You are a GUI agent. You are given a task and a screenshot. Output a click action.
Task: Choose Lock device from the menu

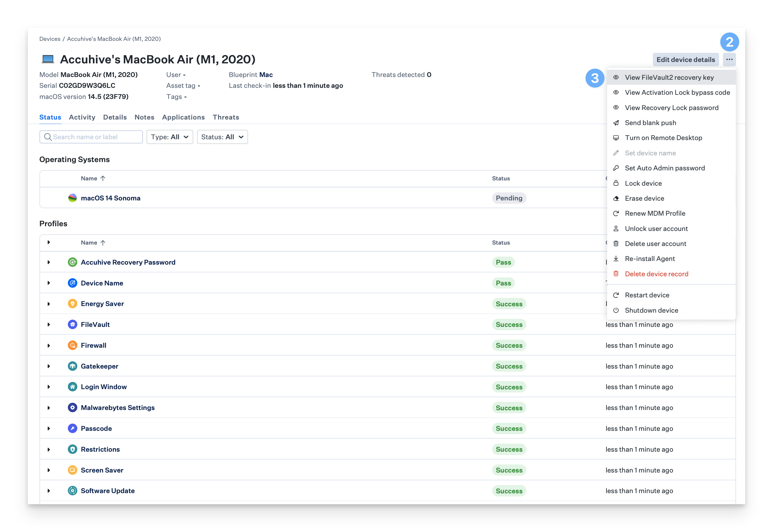pyautogui.click(x=643, y=183)
